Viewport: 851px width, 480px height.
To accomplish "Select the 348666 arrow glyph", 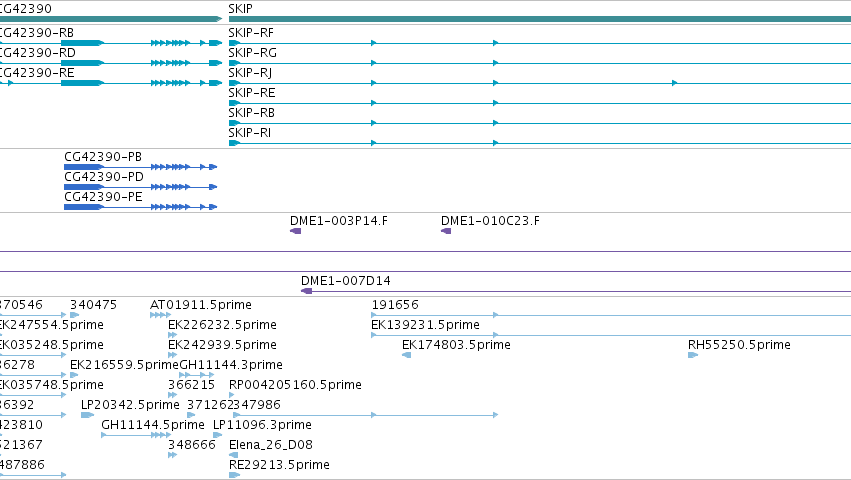I will tap(173, 455).
